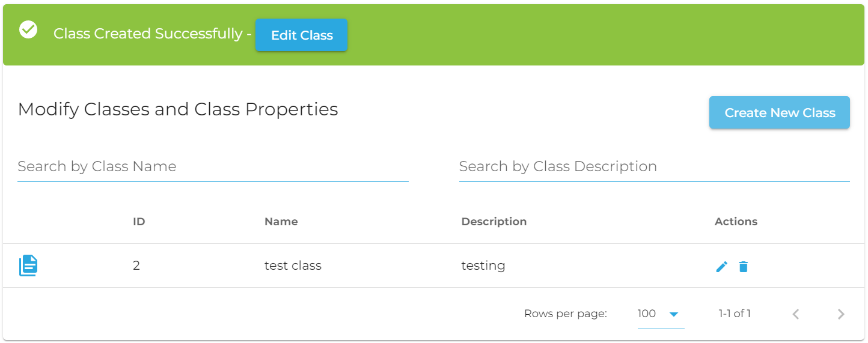Click the success checkmark icon
The image size is (868, 343).
[x=28, y=29]
